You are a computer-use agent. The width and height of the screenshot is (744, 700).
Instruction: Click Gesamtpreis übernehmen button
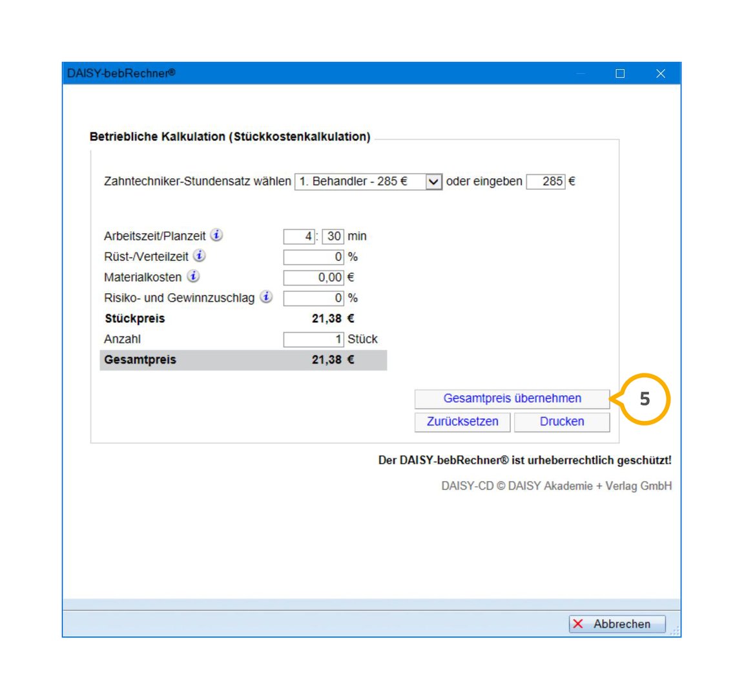coord(512,398)
